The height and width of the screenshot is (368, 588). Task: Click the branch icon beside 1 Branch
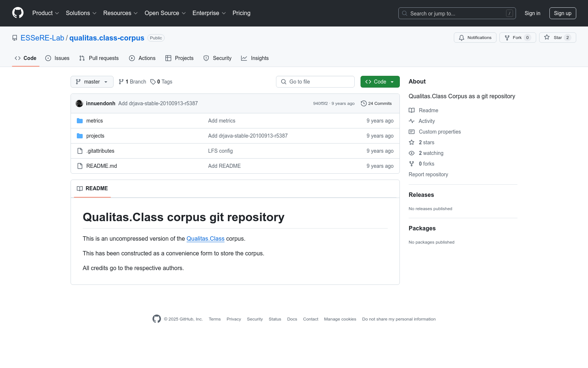(121, 82)
